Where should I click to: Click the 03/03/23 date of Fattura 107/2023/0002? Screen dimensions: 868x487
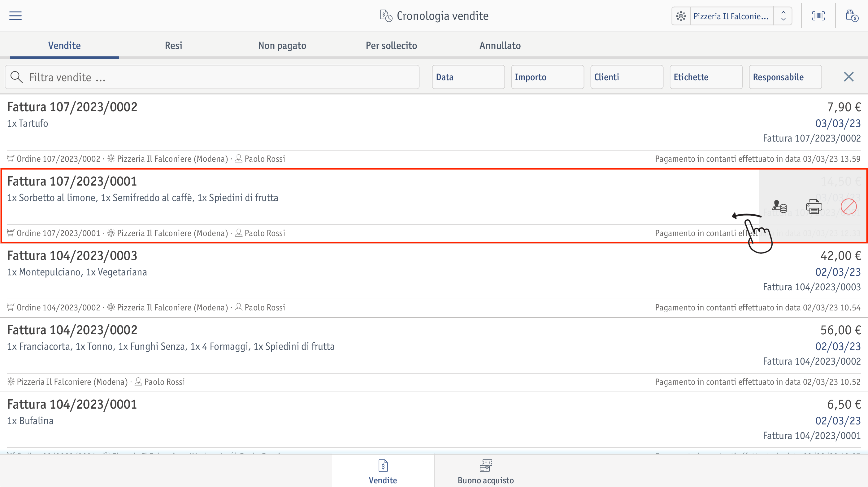(x=838, y=123)
